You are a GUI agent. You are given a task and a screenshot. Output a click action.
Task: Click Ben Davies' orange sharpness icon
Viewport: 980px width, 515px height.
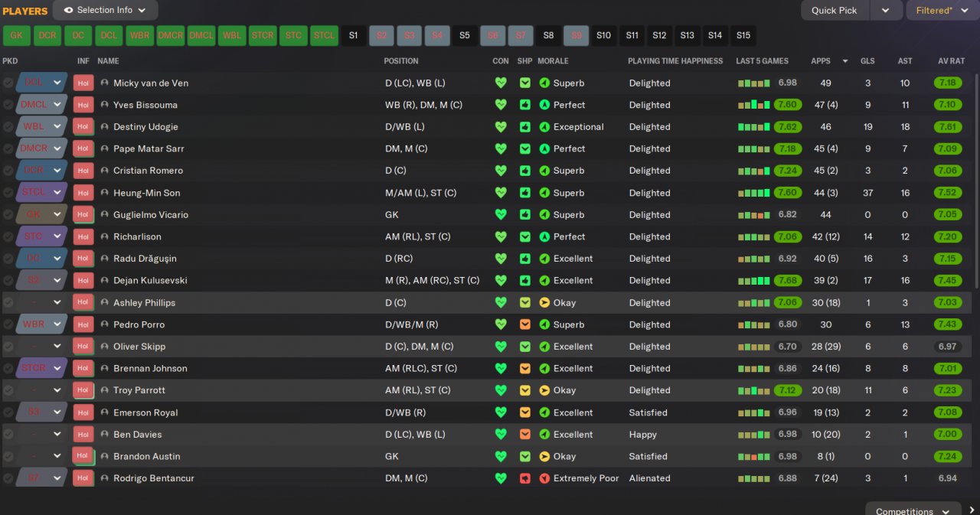(524, 435)
